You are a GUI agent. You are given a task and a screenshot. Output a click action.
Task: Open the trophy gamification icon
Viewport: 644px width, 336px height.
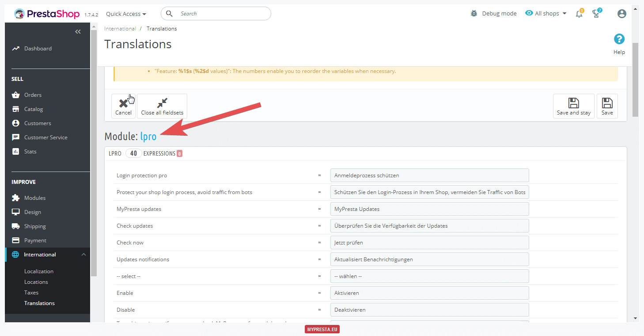[596, 14]
